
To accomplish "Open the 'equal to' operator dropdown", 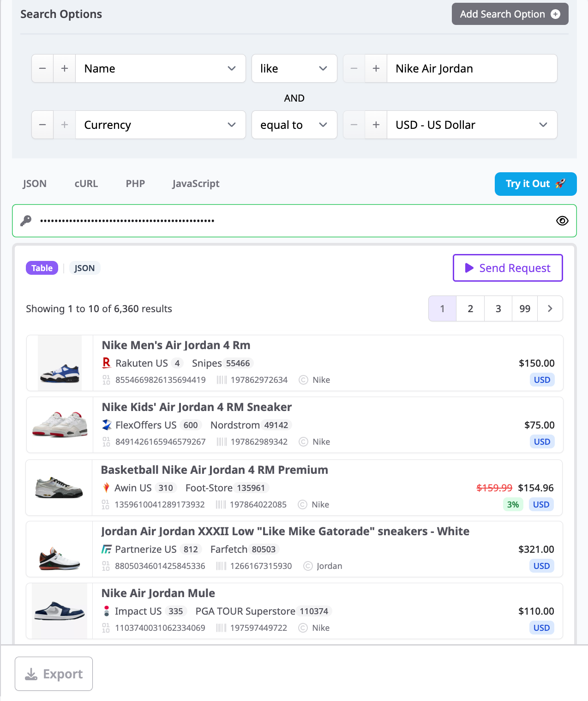I will [x=294, y=125].
